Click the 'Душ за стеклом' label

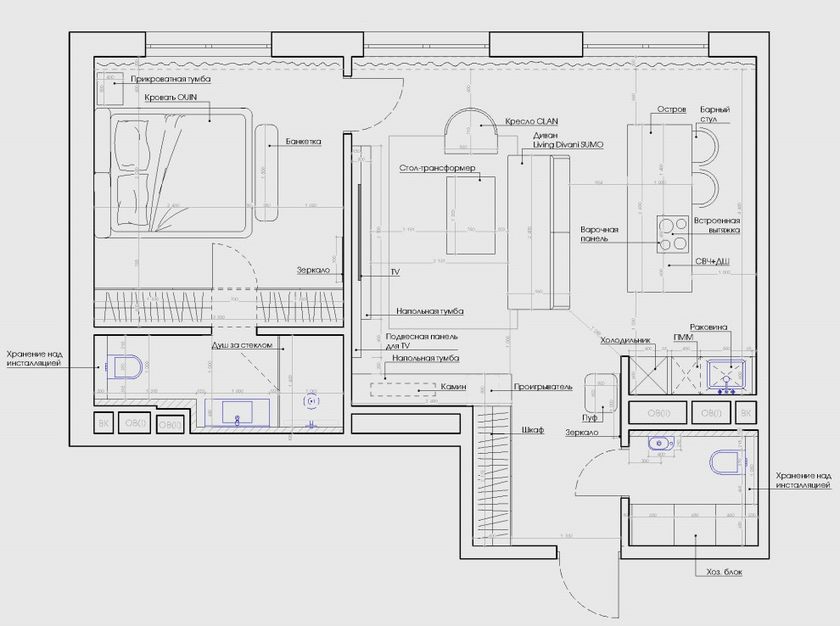pos(242,345)
